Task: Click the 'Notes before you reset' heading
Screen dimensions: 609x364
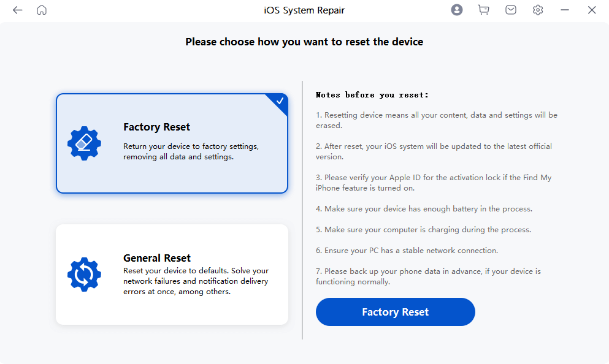Action: pos(372,95)
